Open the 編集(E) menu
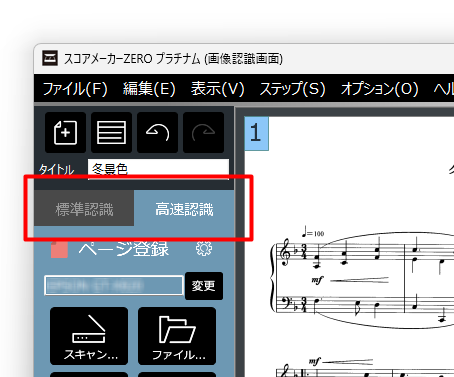 149,89
